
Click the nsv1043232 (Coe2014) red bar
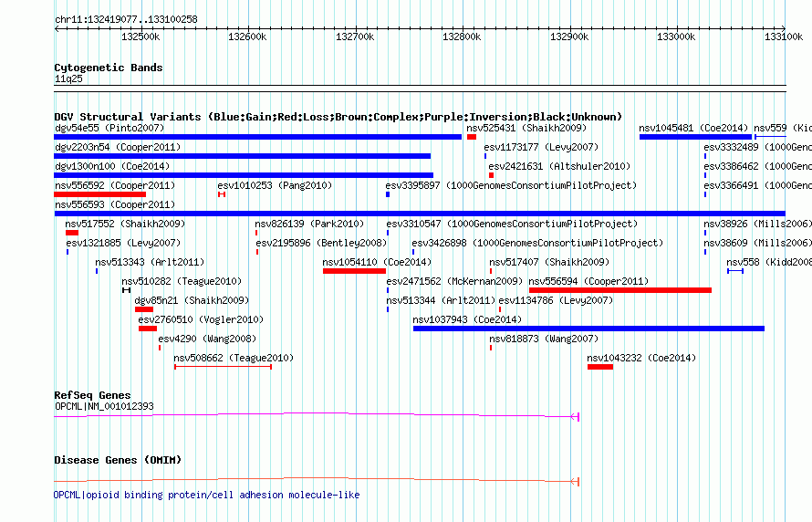click(x=600, y=367)
